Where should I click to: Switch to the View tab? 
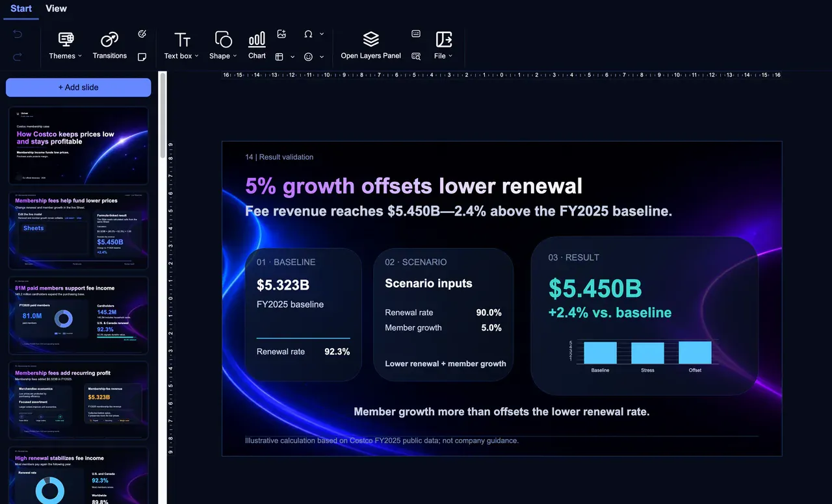(x=56, y=8)
